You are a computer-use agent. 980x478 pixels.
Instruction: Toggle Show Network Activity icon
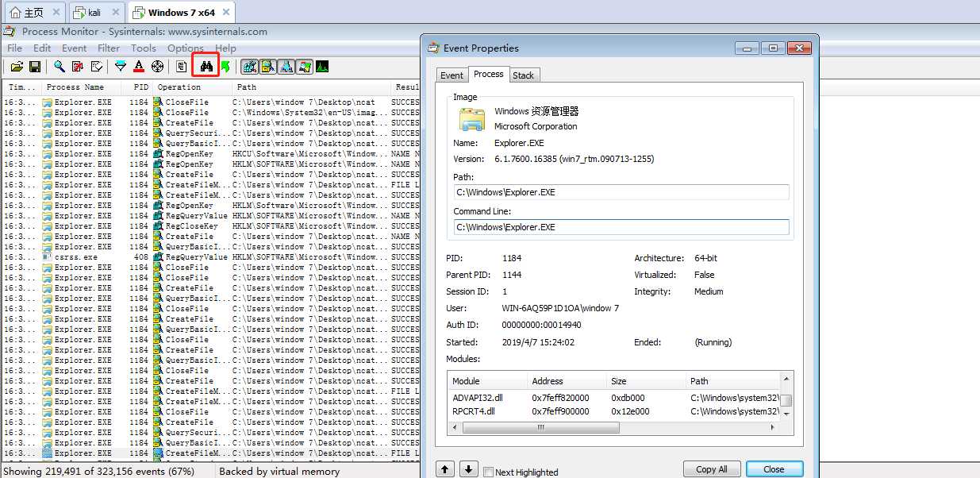coord(286,67)
